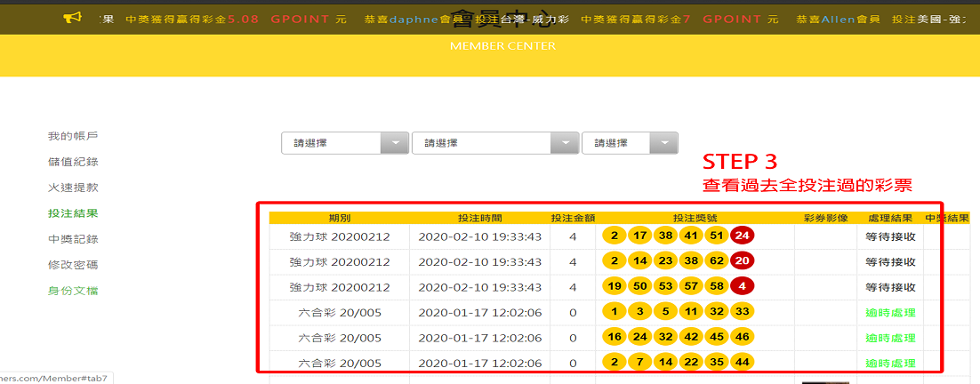Viewport: 980px width, 384px height.
Task: Open the 中獎記錄 page
Action: tap(73, 239)
